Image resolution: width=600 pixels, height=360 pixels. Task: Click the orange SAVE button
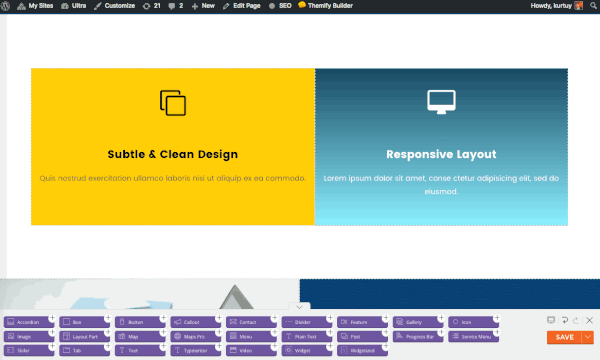point(564,337)
